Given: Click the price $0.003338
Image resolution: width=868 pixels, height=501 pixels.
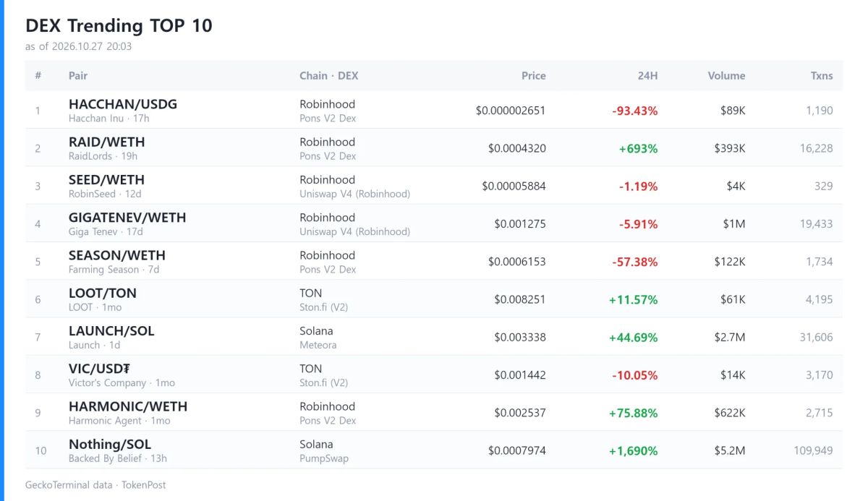Looking at the screenshot, I should [x=520, y=337].
